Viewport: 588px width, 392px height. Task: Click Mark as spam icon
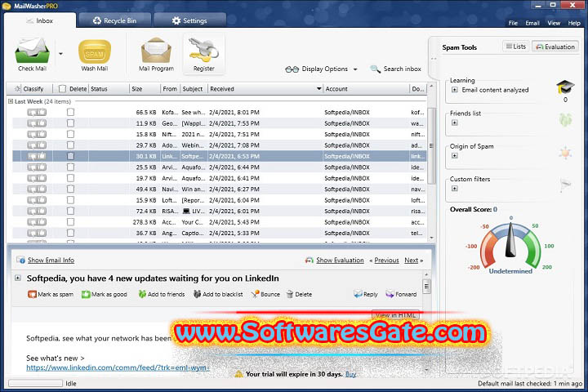point(32,295)
